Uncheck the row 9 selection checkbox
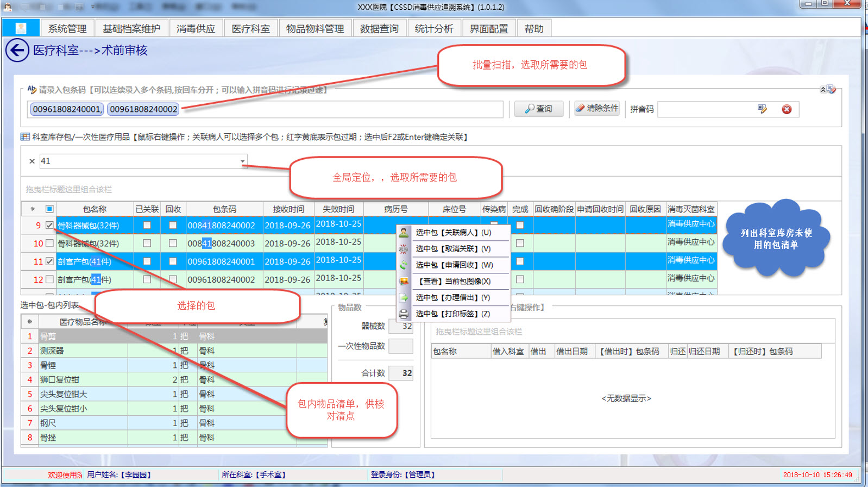Image resolution: width=868 pixels, height=487 pixels. tap(49, 225)
